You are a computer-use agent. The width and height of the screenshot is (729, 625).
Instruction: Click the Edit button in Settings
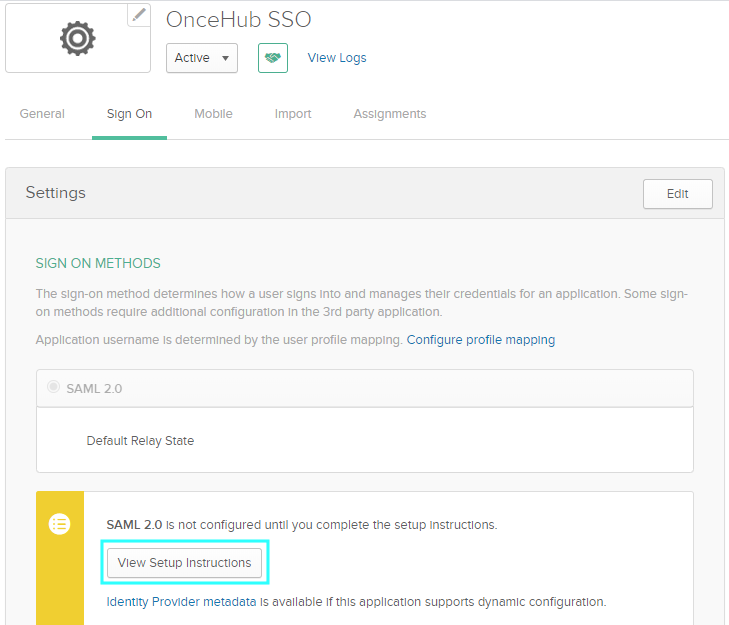[677, 194]
